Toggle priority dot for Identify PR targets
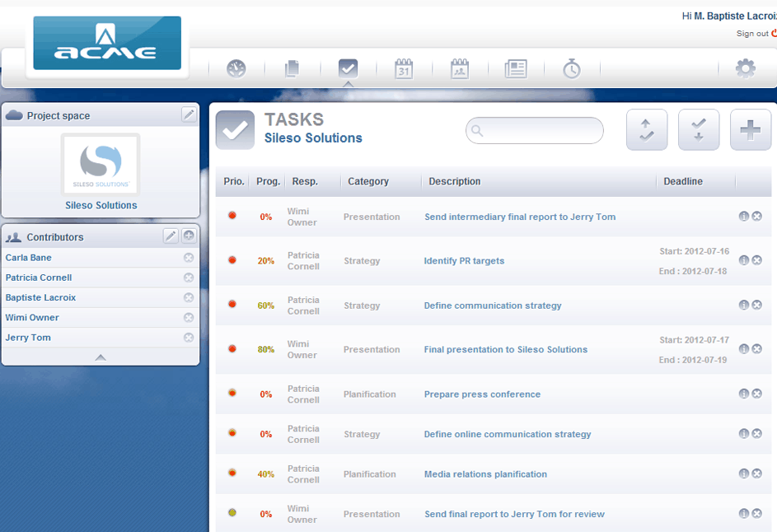 (232, 260)
